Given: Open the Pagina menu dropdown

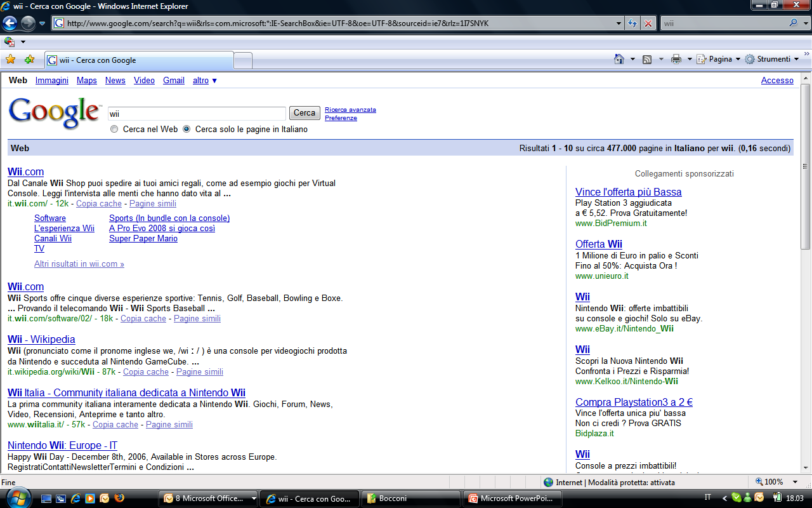Looking at the screenshot, I should tap(718, 59).
